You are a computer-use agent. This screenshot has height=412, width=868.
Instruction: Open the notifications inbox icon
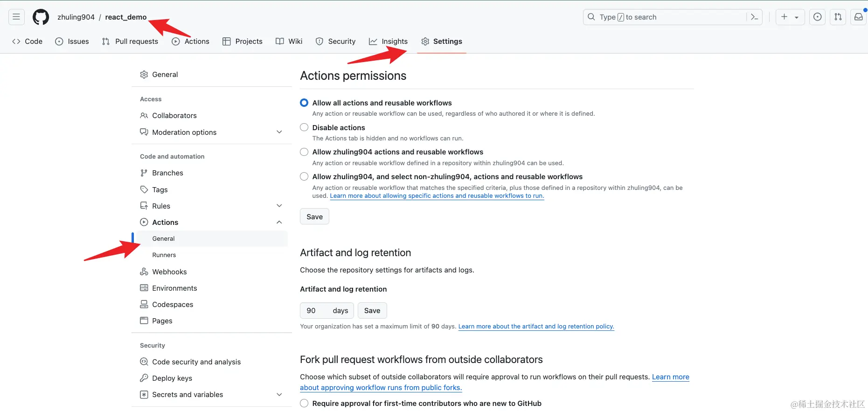(x=859, y=17)
